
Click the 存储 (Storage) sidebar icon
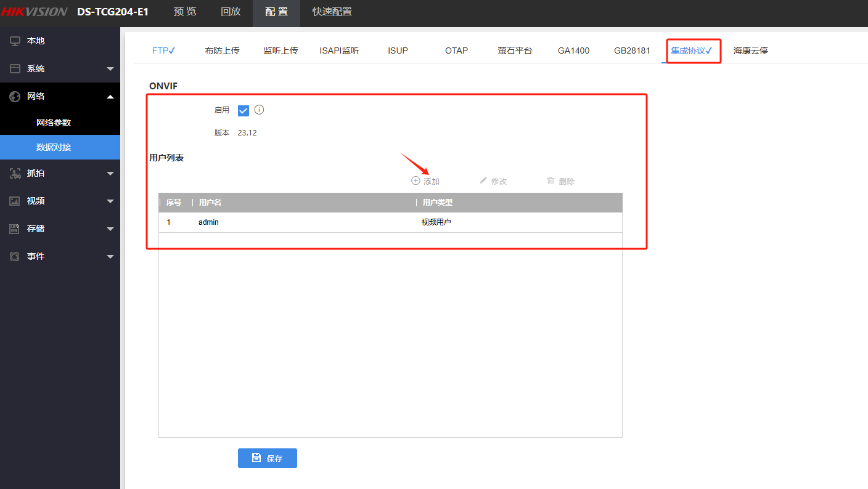pyautogui.click(x=15, y=228)
